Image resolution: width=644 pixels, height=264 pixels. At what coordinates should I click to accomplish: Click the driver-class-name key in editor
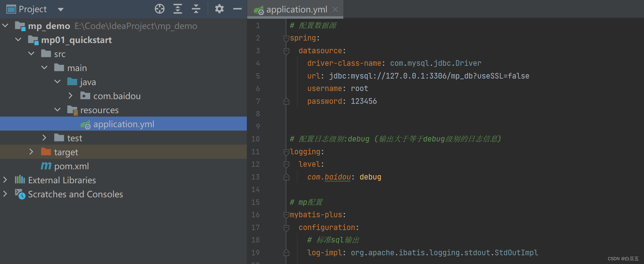tap(344, 63)
